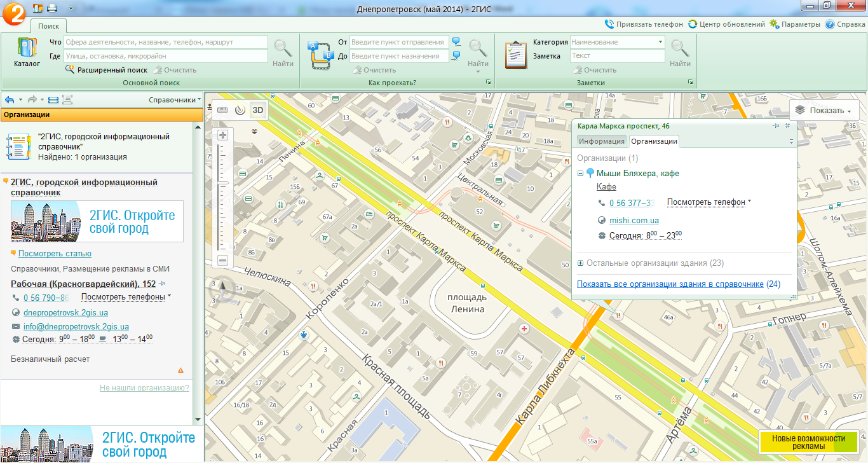Click the printer icon in the title bar
868x463 pixels.
click(52, 8)
